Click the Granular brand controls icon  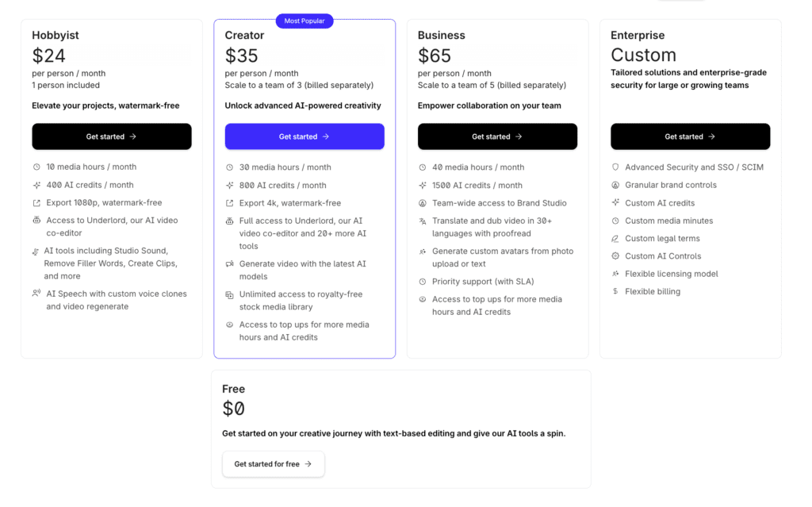(616, 185)
